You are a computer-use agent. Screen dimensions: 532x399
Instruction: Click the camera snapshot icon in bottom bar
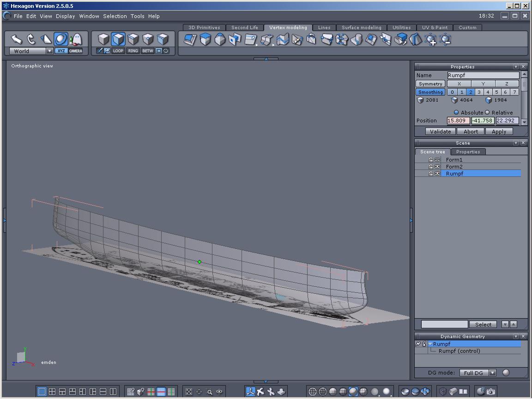pyautogui.click(x=490, y=392)
